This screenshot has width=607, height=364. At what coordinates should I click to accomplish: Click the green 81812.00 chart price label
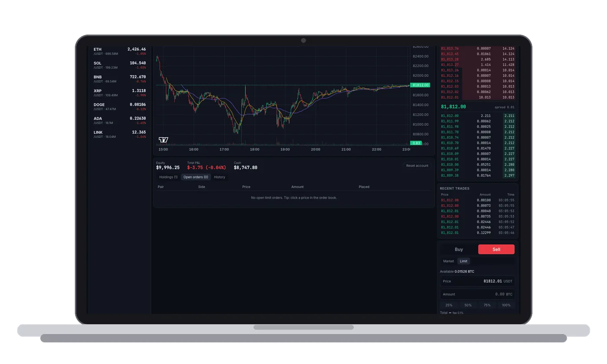coord(420,85)
